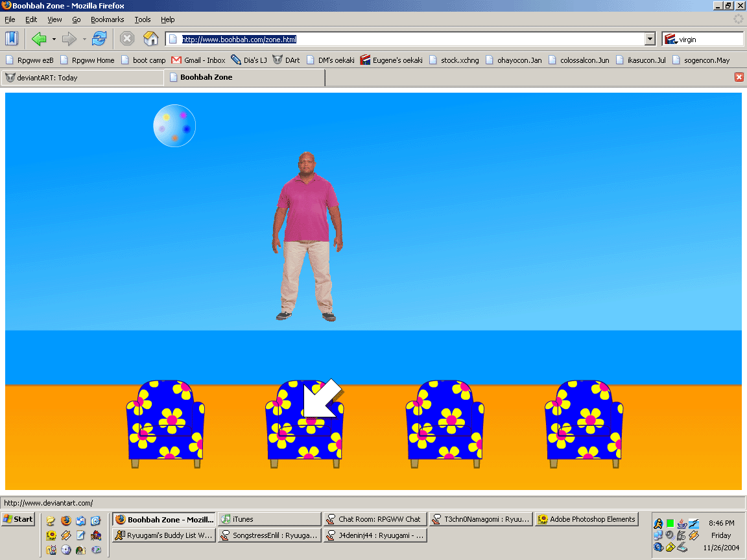
Task: Click the sparkling Boohbah ball in the sky
Action: pos(174,126)
